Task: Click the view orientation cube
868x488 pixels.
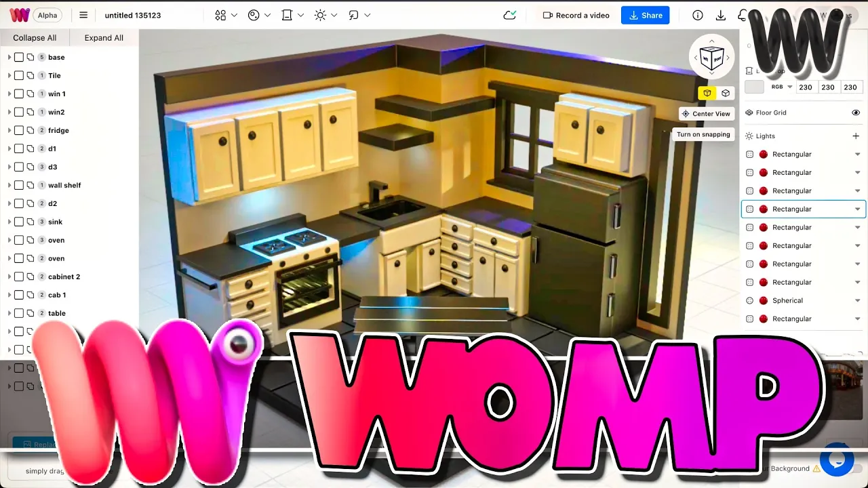Action: [x=711, y=58]
